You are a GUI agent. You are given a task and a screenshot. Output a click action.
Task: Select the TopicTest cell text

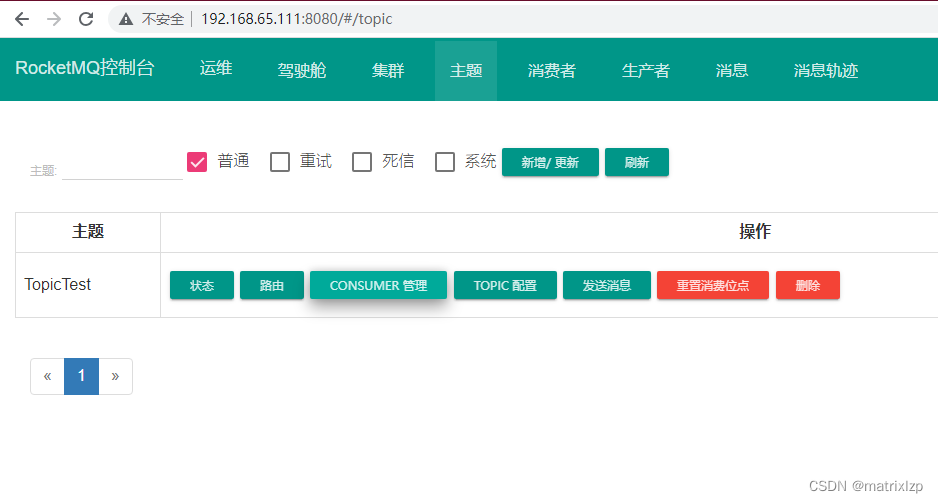coord(57,285)
